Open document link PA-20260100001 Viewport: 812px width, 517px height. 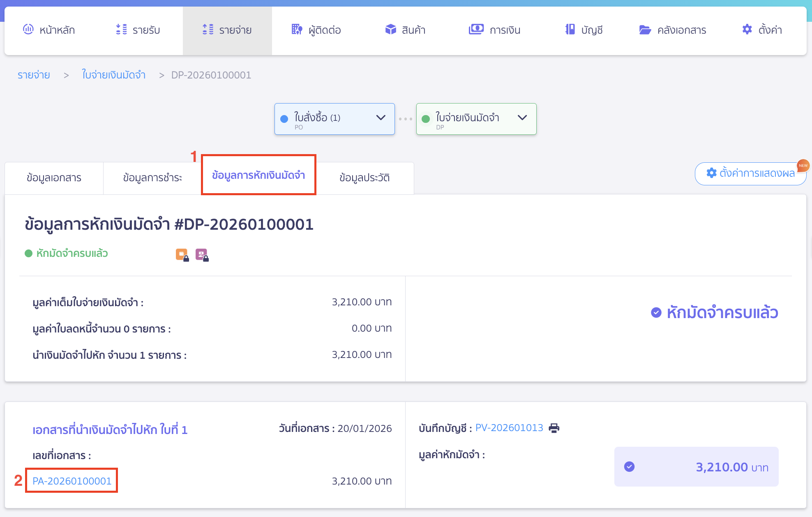pyautogui.click(x=72, y=481)
